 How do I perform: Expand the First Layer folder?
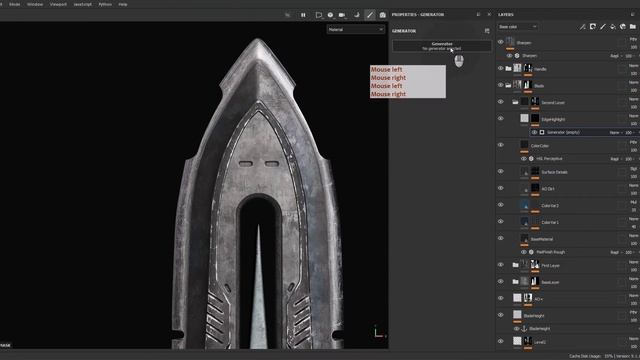(516, 265)
